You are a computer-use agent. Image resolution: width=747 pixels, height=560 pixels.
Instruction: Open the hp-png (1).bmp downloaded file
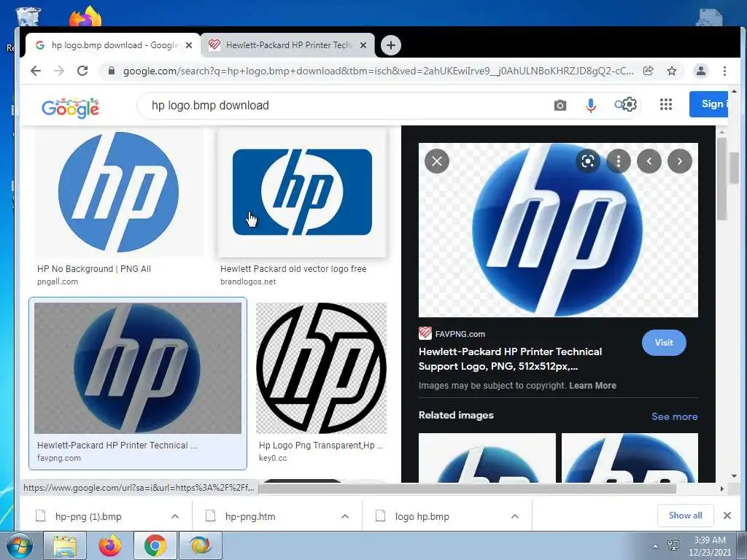pos(88,516)
